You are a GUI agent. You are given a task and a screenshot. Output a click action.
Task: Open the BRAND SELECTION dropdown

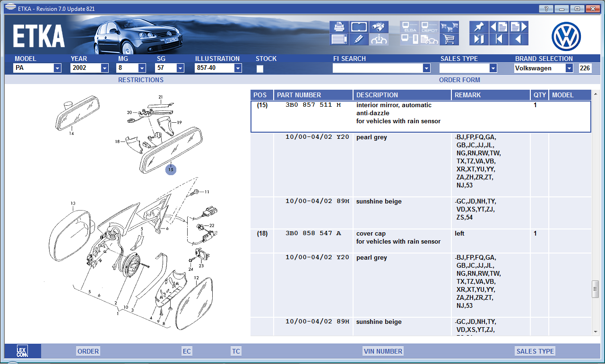[x=569, y=68]
